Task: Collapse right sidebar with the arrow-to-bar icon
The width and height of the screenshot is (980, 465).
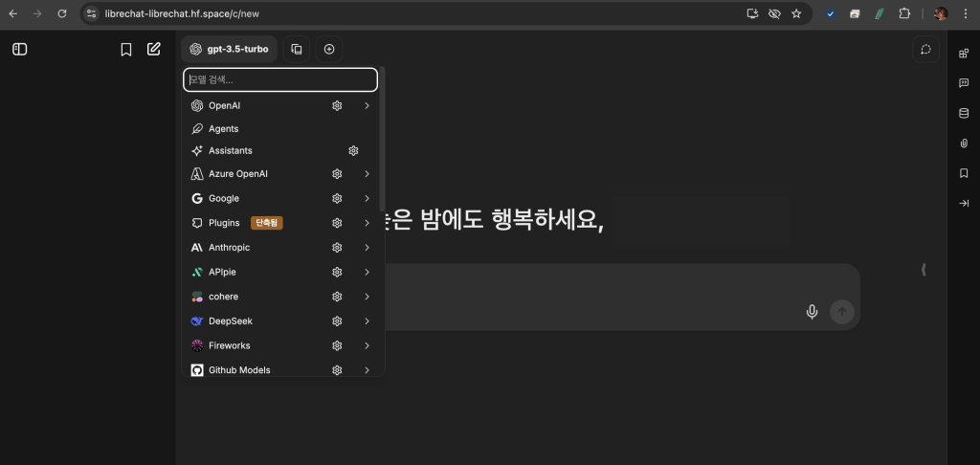Action: click(964, 203)
